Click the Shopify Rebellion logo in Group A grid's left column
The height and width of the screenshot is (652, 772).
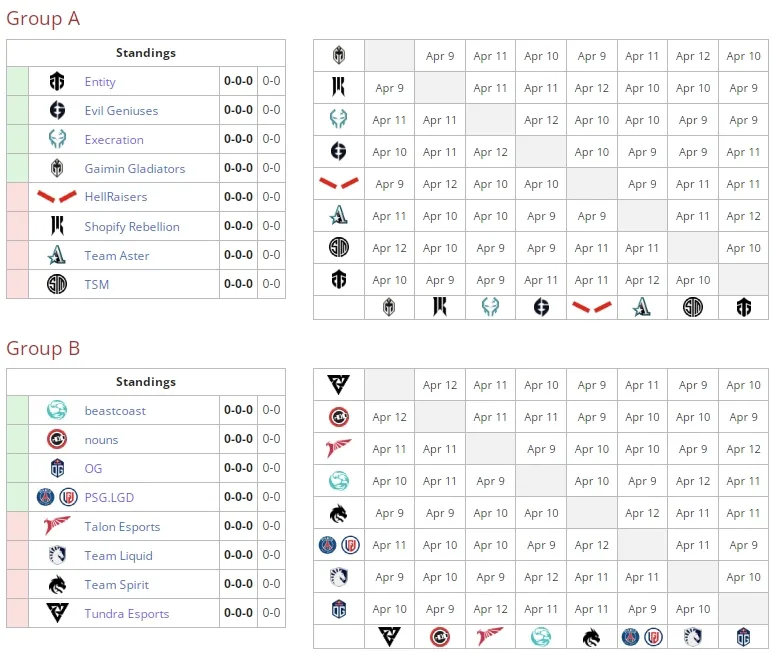coord(338,87)
